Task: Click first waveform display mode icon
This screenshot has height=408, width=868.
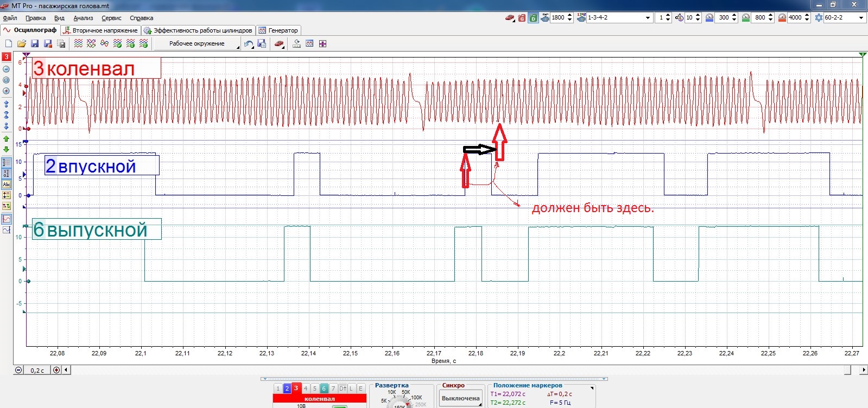Action: tap(78, 43)
